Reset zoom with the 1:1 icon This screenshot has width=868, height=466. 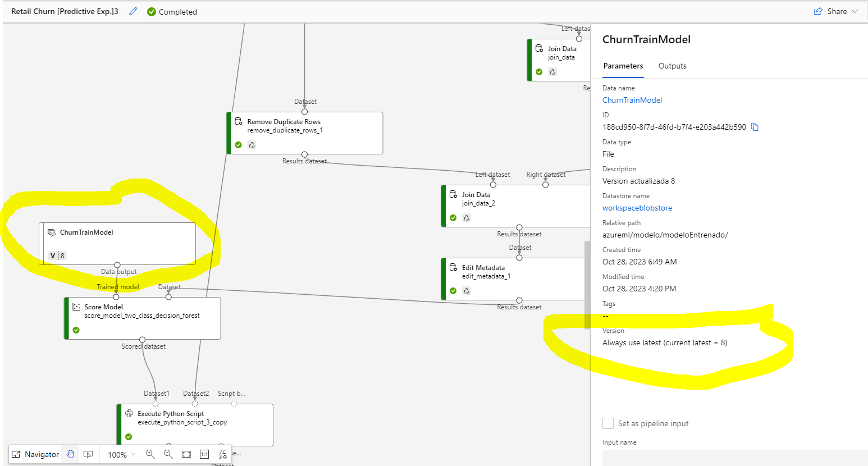tap(204, 454)
